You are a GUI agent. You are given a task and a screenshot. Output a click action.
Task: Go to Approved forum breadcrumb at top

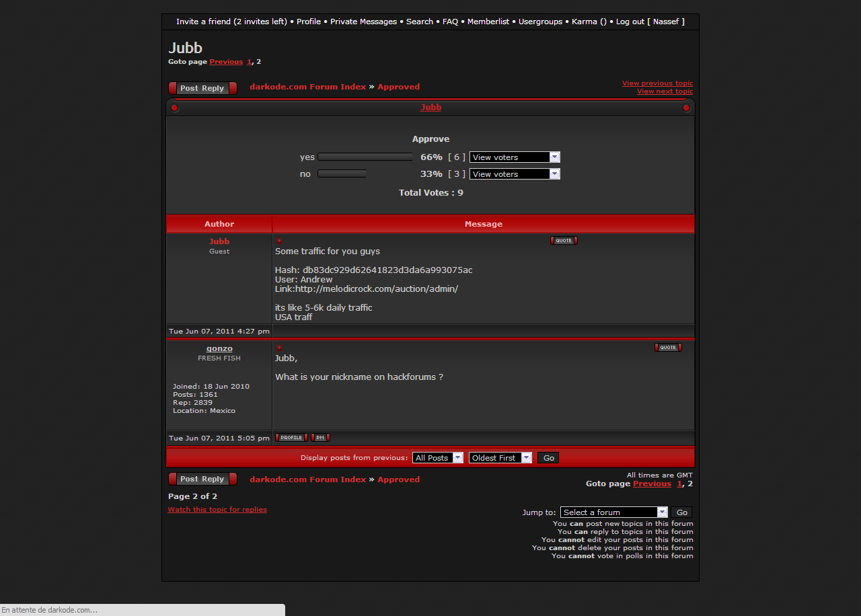[x=398, y=87]
